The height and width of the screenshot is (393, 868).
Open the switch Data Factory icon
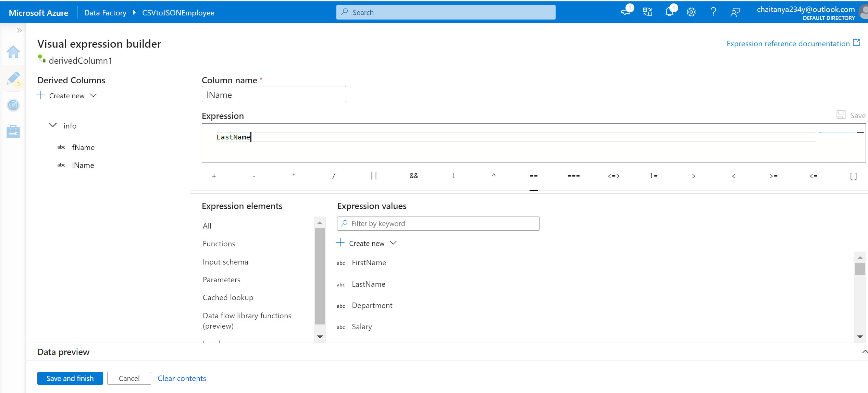(x=647, y=12)
